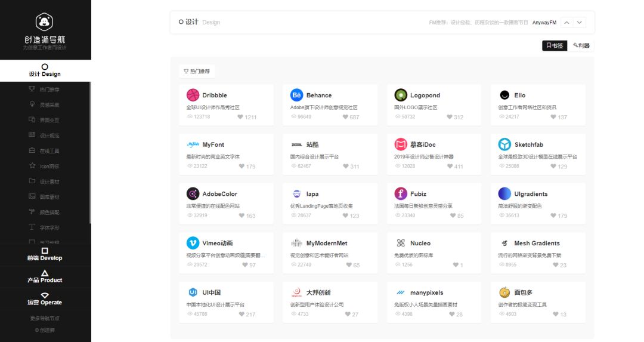Viewport: 644px width, 342px height.
Task: Click the 摹客iDoc red logo
Action: coord(401,144)
